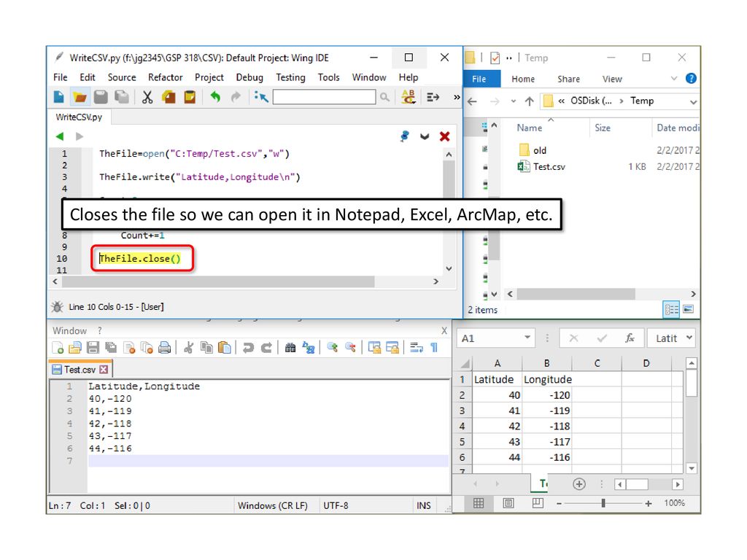747x560 pixels.
Task: Close editor with the red X in Wing IDE
Action: [444, 136]
